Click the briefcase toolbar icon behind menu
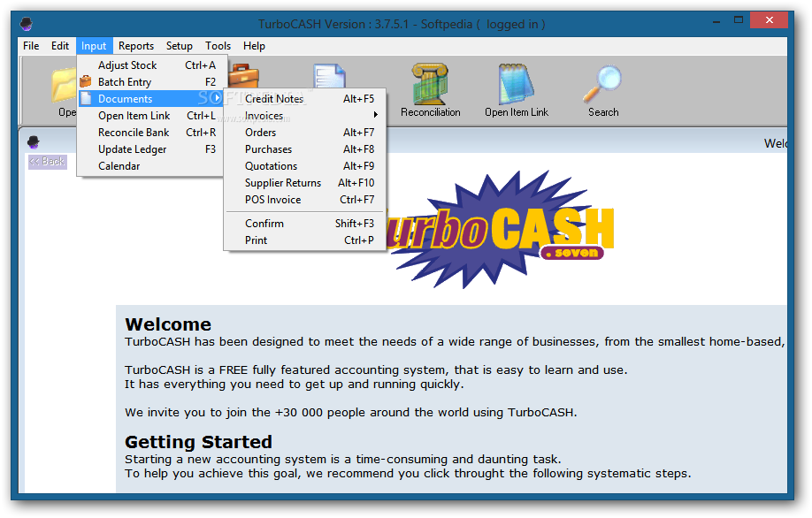The width and height of the screenshot is (812, 518). click(x=243, y=75)
